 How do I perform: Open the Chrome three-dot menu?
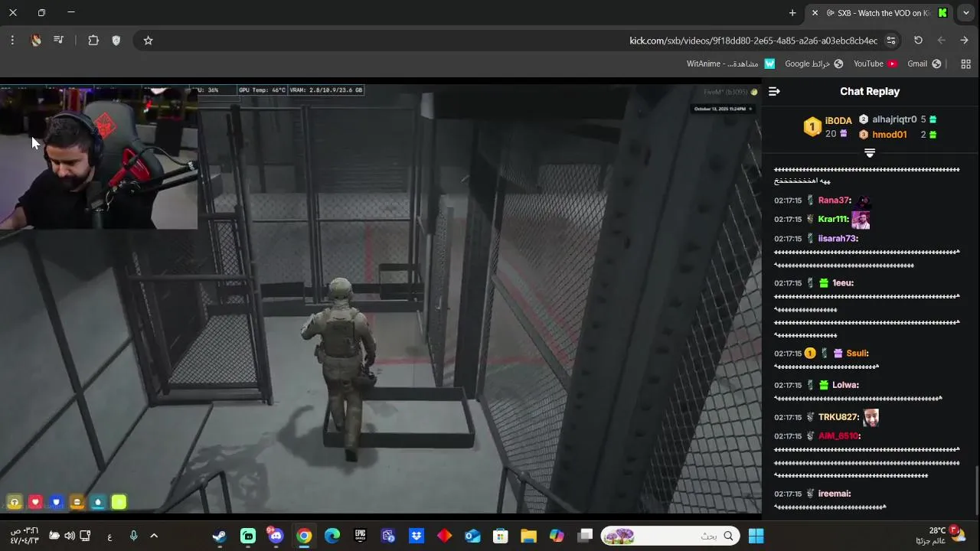coord(12,41)
